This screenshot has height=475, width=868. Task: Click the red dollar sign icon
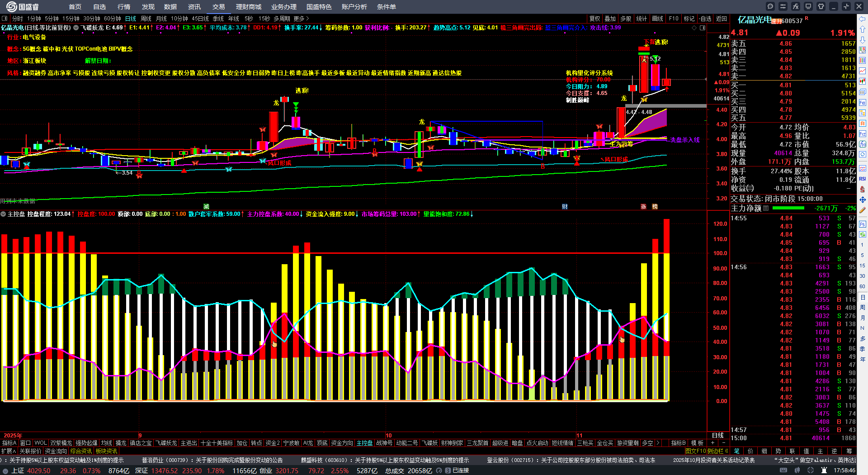pos(863,189)
